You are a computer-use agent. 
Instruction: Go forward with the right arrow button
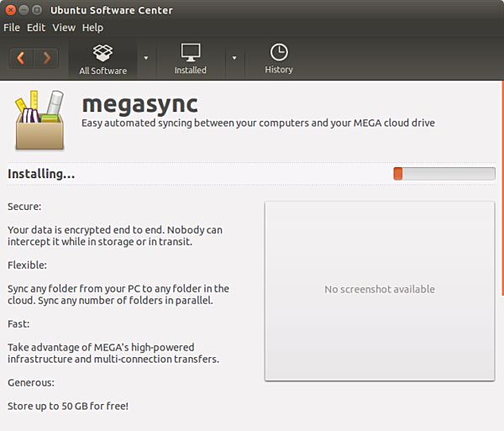click(x=46, y=58)
